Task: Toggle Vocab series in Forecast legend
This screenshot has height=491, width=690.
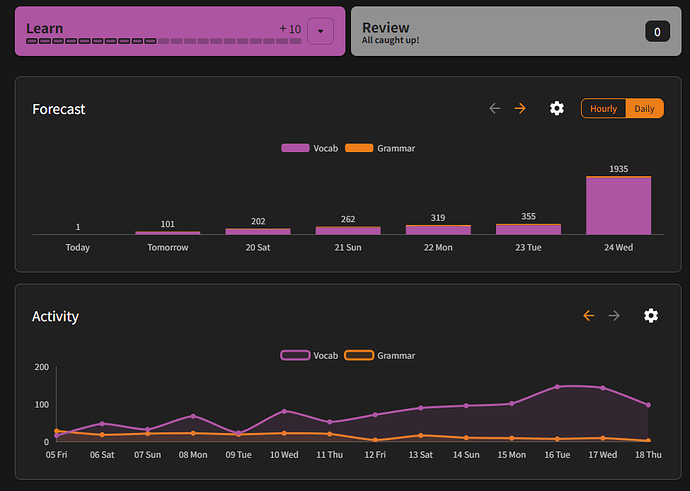Action: (x=310, y=148)
